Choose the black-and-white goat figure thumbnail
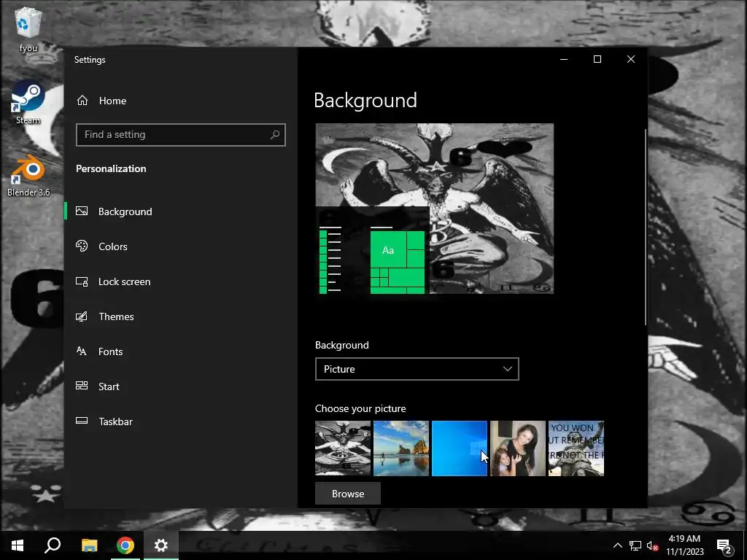747x560 pixels. (x=343, y=448)
